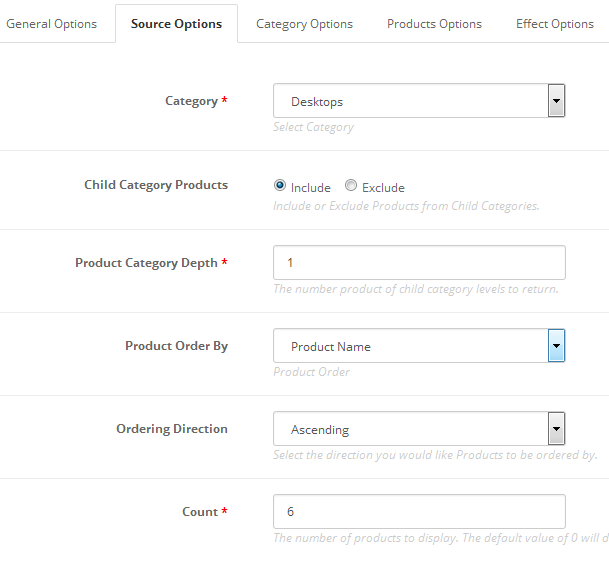Click the Count field label
Image resolution: width=609 pixels, height=572 pixels.
coord(200,512)
